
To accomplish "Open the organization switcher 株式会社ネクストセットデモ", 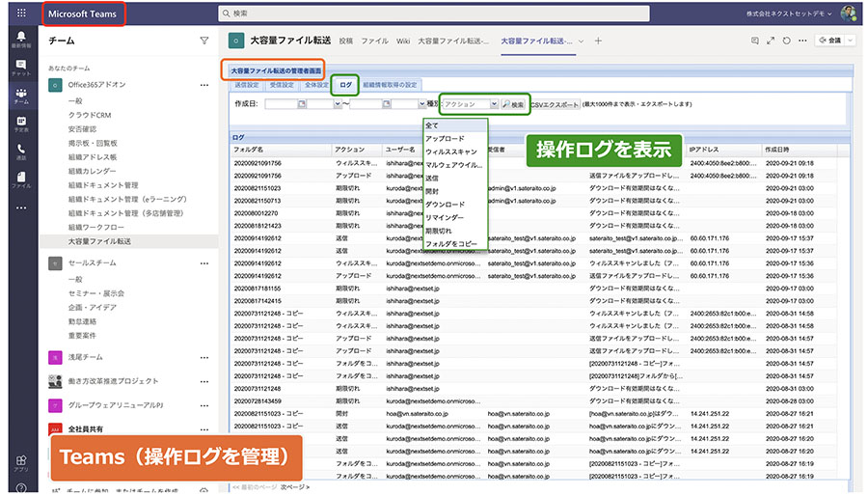I will click(x=789, y=14).
